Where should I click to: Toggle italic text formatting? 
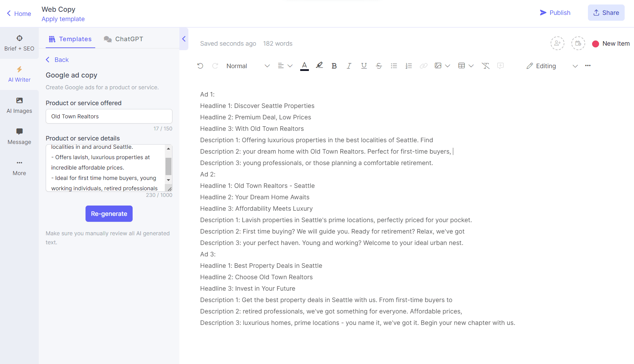point(349,66)
